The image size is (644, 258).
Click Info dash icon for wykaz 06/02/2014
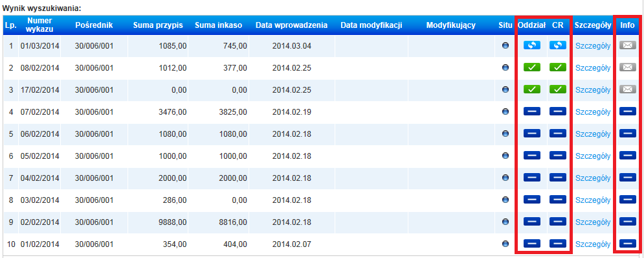coord(627,134)
